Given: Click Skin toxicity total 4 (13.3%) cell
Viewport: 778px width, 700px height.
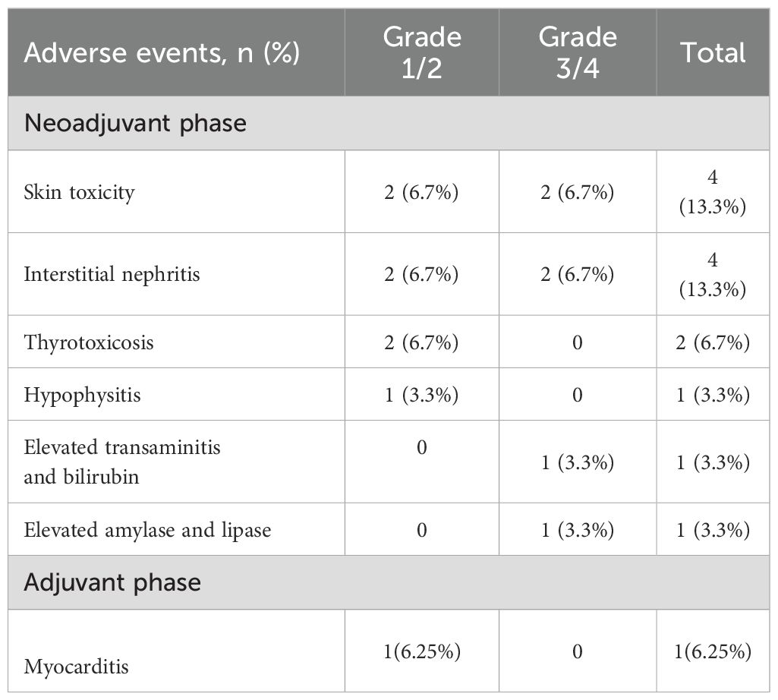Looking at the screenshot, I should tap(713, 191).
